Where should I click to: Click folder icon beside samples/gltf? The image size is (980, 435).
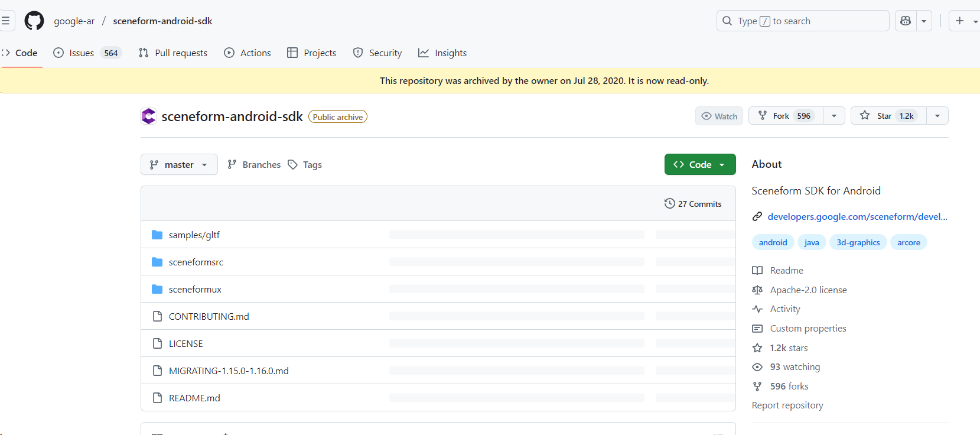click(x=157, y=235)
